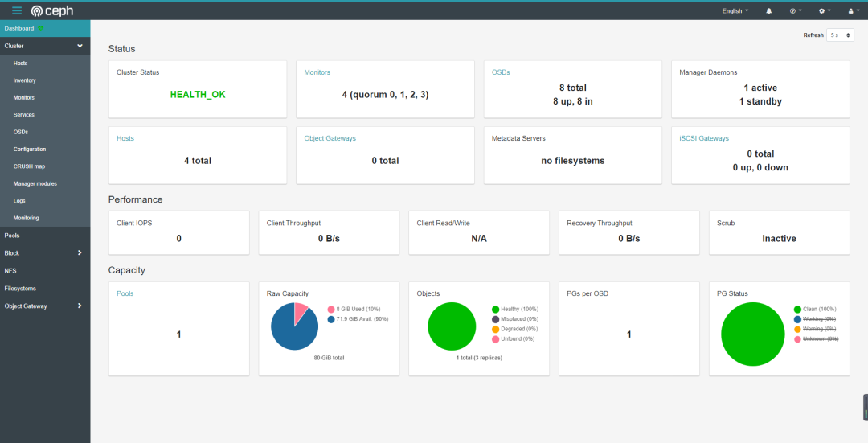Click the '80 GiB total' label
The image size is (868, 443).
point(329,359)
